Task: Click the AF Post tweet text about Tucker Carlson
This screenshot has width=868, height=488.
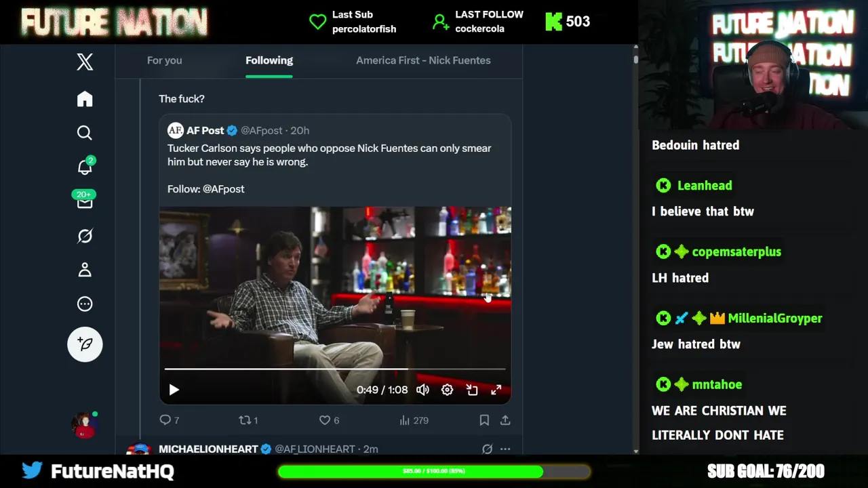Action: [330, 155]
